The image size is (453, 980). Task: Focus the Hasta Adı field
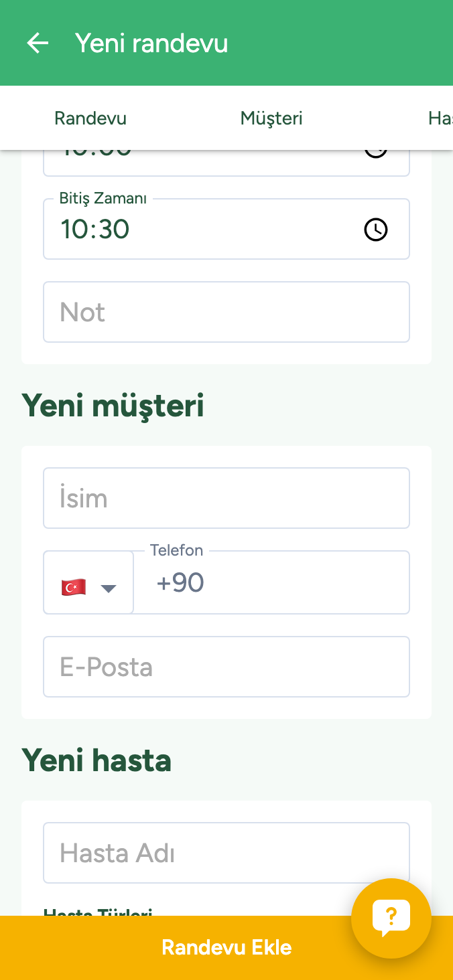click(226, 853)
